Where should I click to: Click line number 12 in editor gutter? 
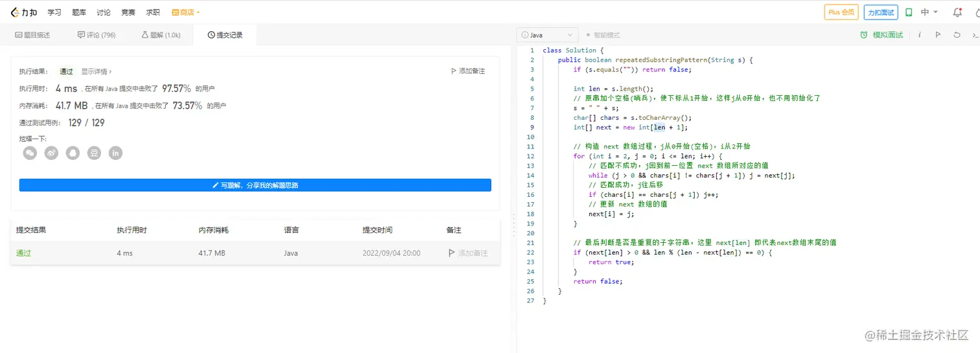coord(531,156)
